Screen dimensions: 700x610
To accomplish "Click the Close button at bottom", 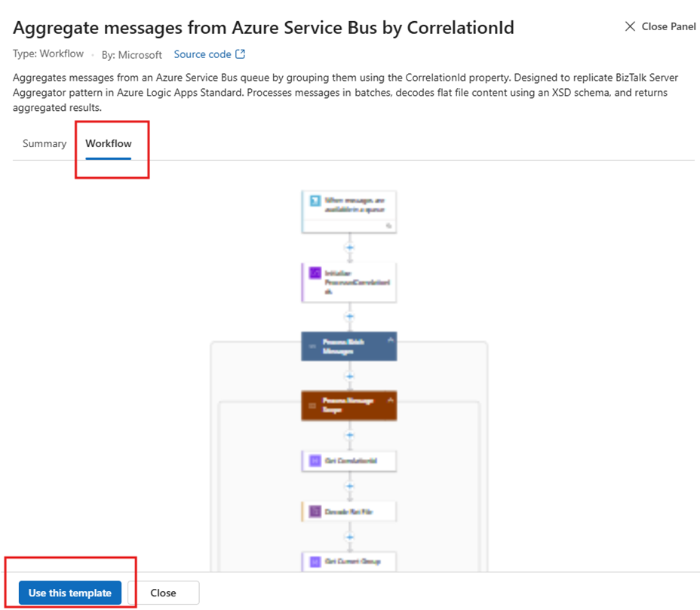I will pos(163,593).
